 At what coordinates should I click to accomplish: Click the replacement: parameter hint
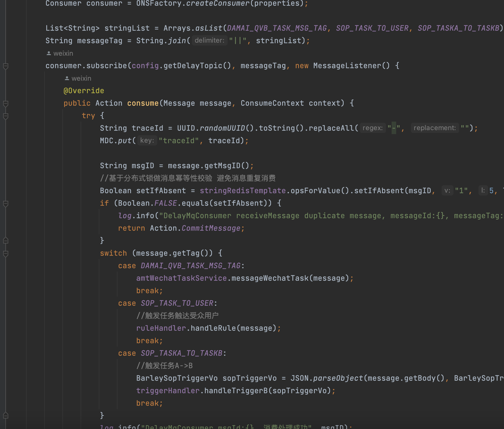[x=434, y=128]
